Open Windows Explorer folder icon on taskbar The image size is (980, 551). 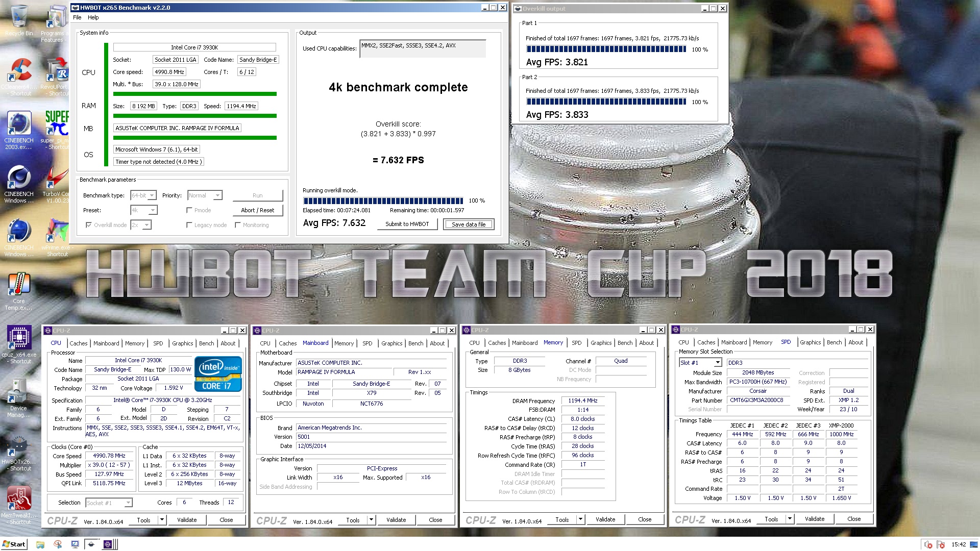[x=40, y=544]
